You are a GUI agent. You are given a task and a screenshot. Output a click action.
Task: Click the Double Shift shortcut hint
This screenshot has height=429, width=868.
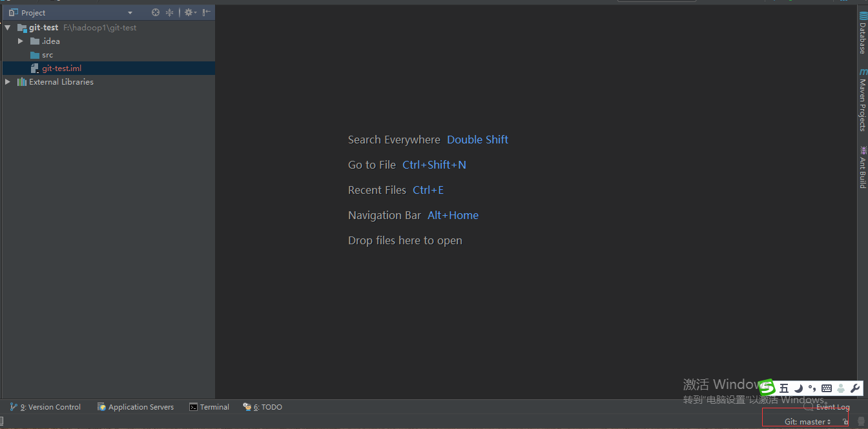(477, 140)
